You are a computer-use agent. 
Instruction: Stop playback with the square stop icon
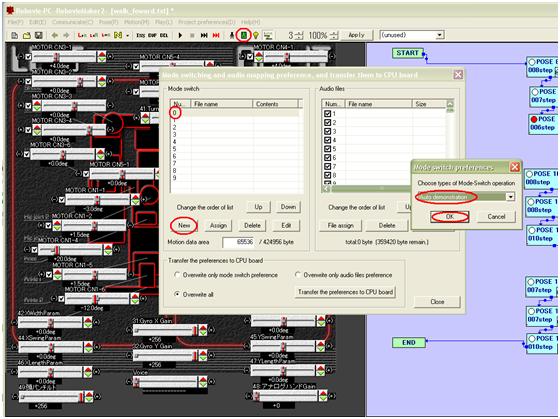[192, 35]
